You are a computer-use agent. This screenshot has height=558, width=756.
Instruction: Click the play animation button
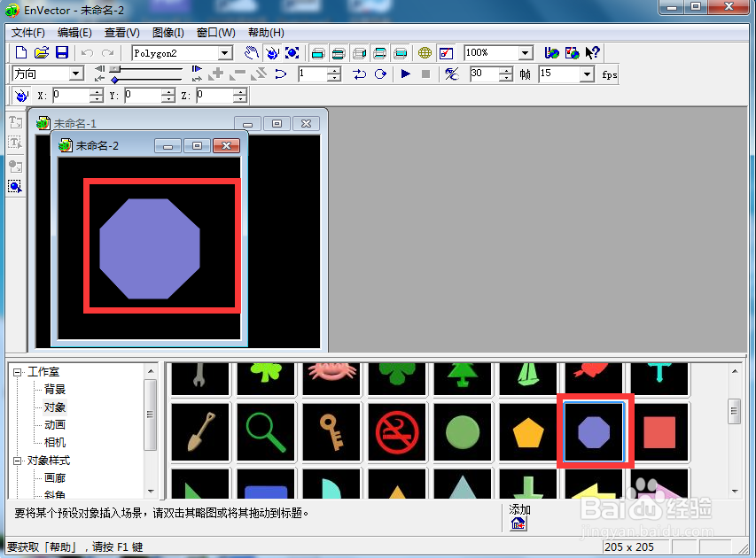[x=405, y=74]
